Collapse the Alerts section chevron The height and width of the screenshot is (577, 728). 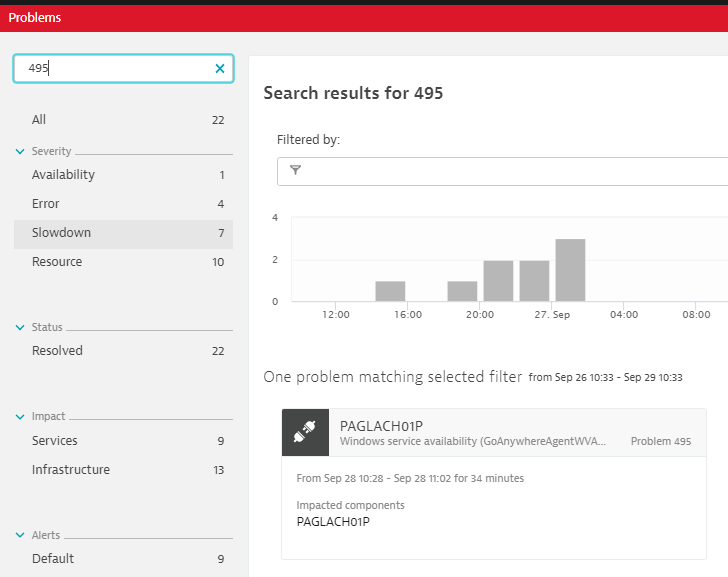20,536
